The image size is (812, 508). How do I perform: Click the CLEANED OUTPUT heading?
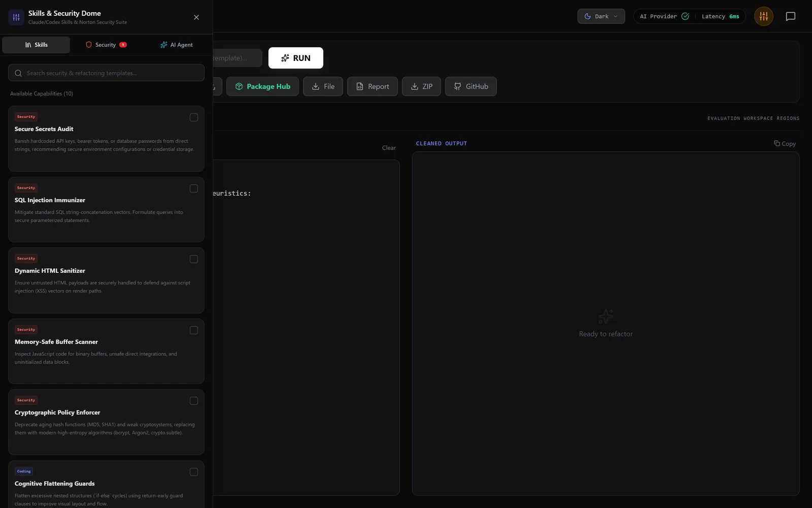[x=442, y=144]
